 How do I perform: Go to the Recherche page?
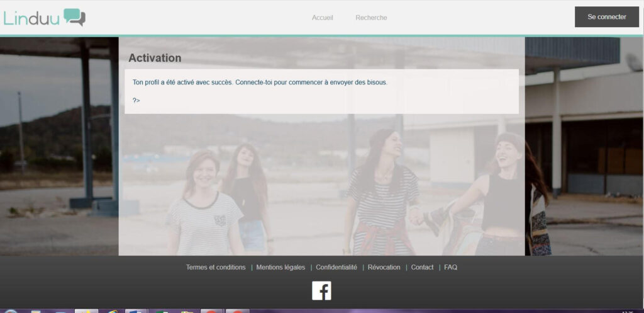[x=371, y=18]
